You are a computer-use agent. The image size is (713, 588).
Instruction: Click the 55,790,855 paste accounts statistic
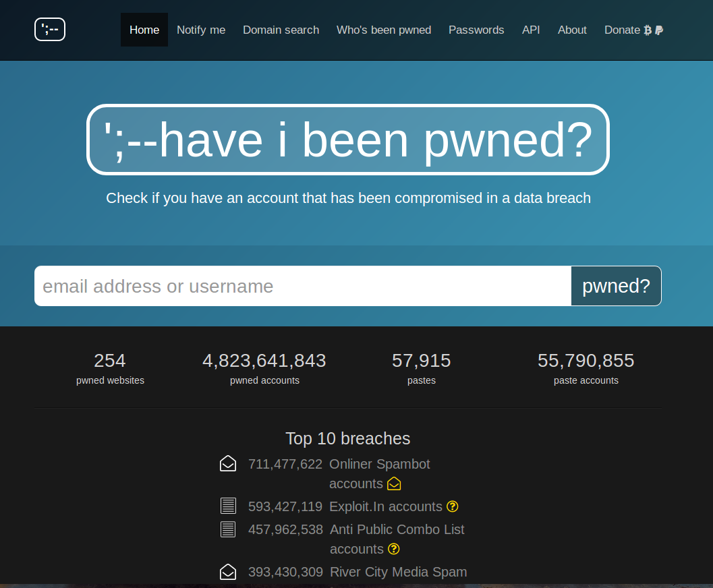click(586, 369)
